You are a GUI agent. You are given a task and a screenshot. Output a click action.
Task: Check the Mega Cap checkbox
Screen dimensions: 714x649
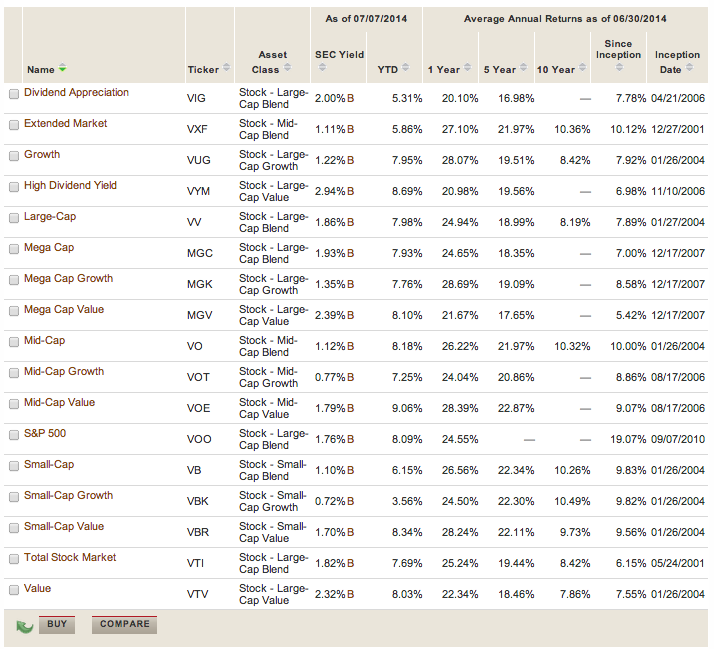point(14,249)
